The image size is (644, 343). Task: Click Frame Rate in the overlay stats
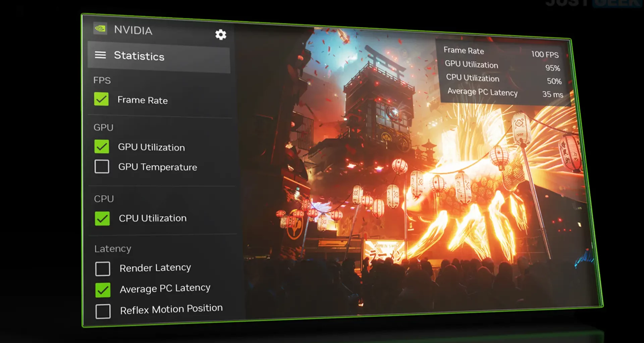click(464, 51)
